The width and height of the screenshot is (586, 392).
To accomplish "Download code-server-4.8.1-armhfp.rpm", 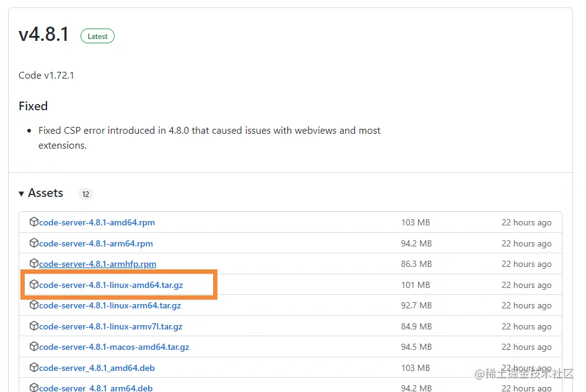I will [x=97, y=264].
